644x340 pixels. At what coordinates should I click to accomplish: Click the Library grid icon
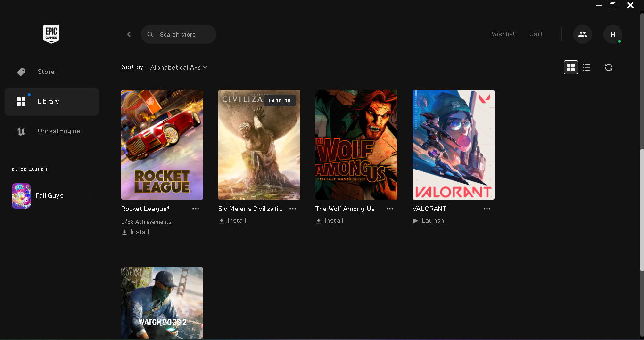[x=21, y=102]
